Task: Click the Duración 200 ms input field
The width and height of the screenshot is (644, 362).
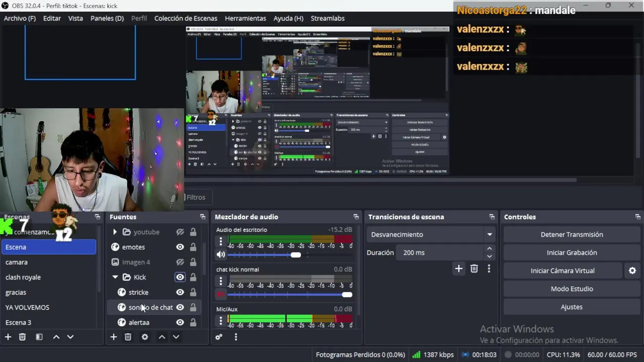Action: click(x=440, y=252)
